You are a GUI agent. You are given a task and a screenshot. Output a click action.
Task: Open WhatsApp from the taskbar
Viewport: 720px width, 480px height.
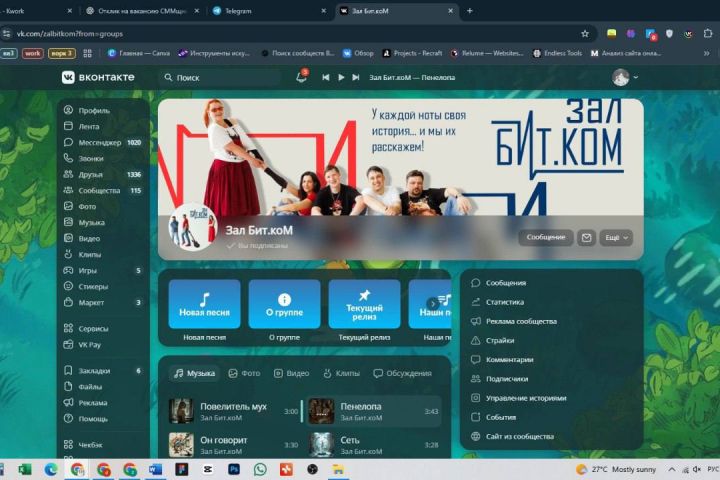click(260, 469)
